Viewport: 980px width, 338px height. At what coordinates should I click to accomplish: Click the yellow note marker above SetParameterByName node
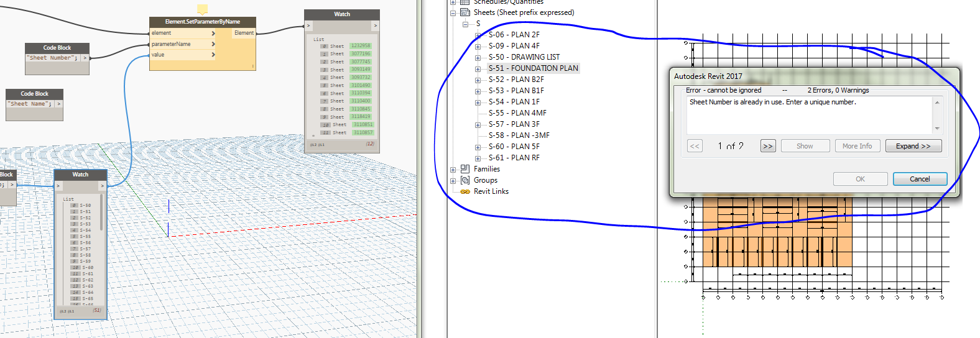point(202,9)
